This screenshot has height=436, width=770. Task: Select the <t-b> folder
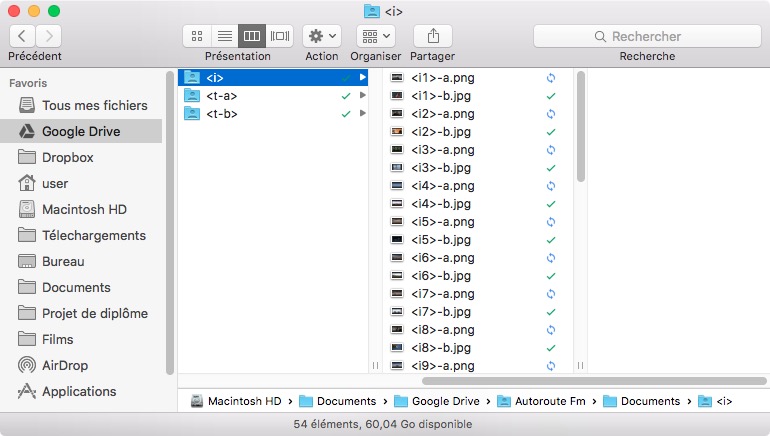pyautogui.click(x=222, y=114)
